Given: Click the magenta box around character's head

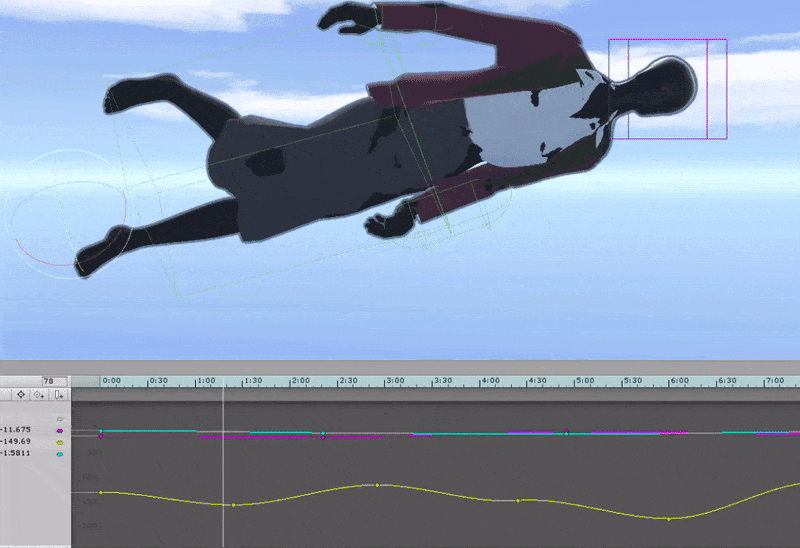Looking at the screenshot, I should pos(667,89).
